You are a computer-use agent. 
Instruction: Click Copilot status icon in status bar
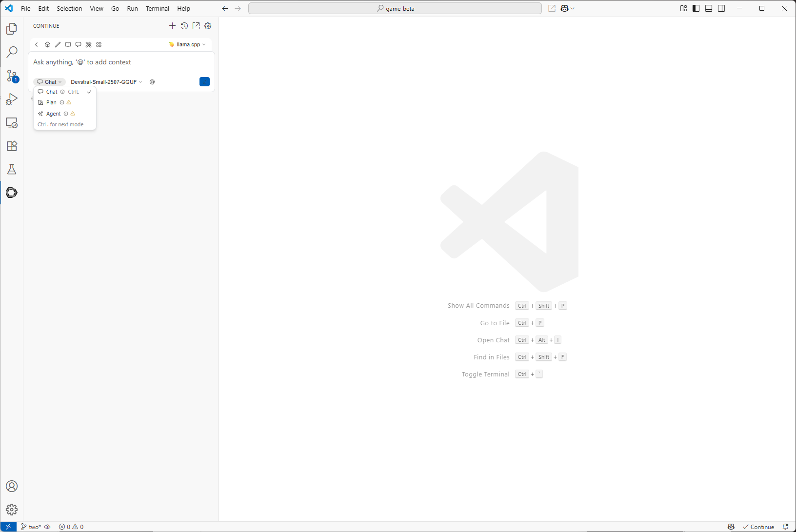coord(731,527)
